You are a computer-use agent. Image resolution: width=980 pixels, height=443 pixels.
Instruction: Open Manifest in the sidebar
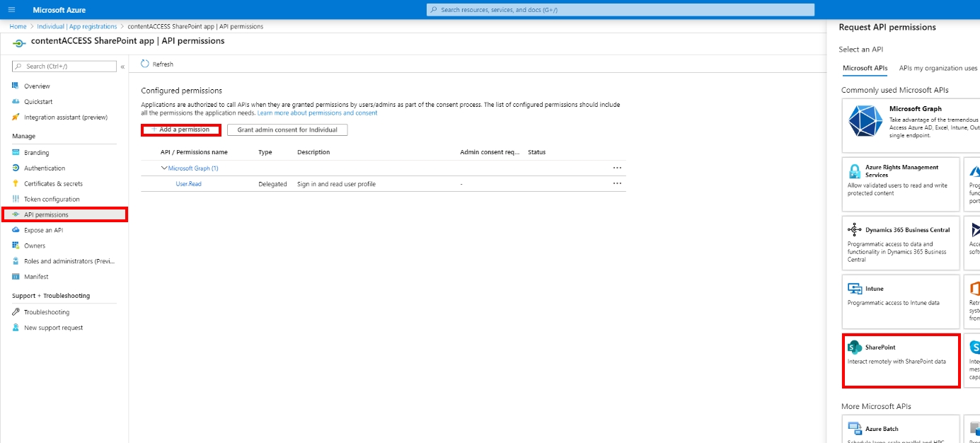(x=36, y=277)
